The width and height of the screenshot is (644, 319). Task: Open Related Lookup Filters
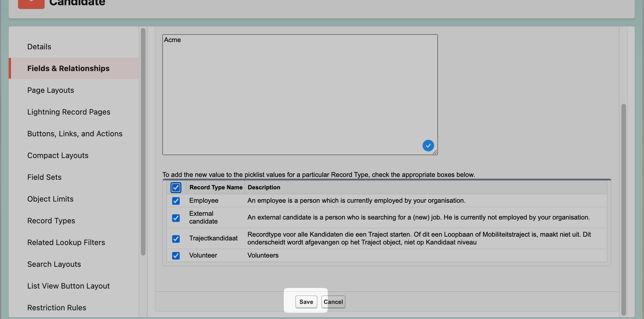coord(66,242)
